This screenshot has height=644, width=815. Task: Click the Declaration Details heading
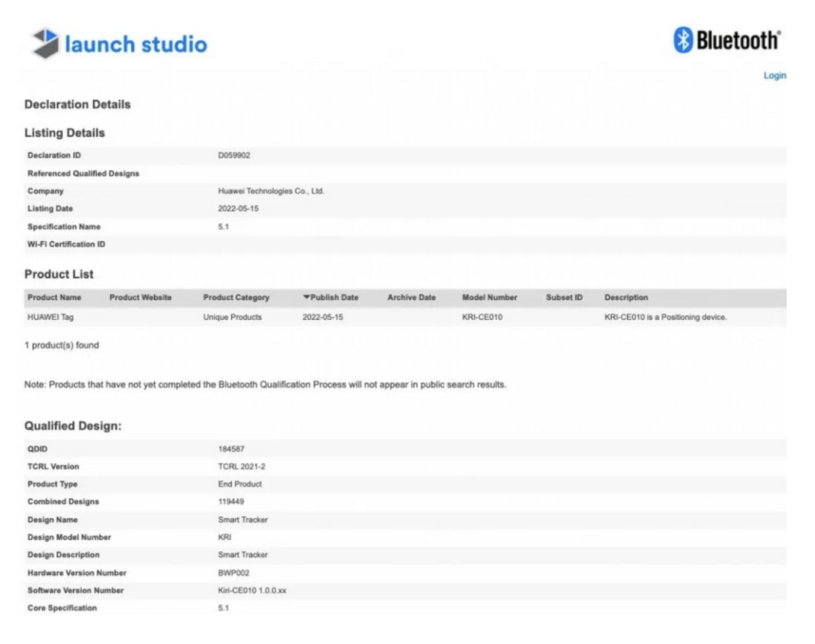(78, 104)
